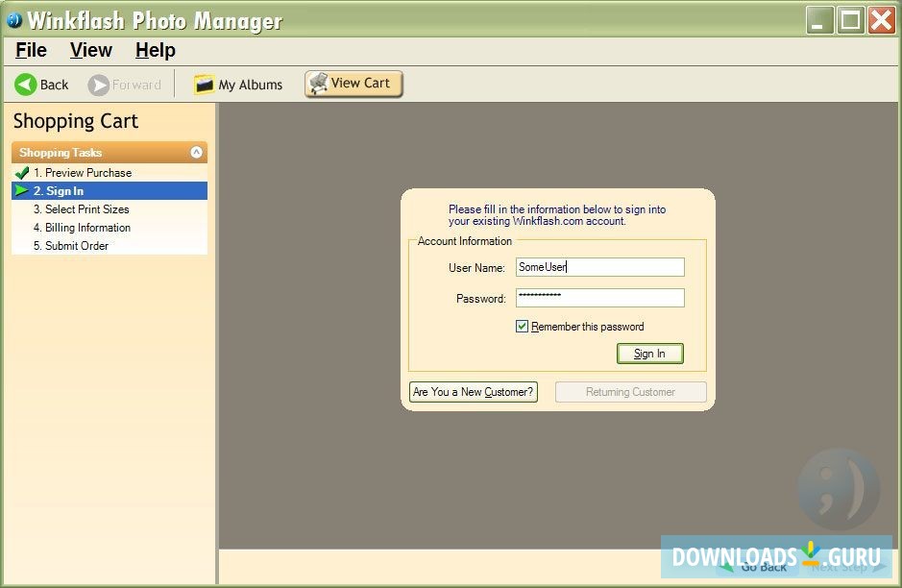Click into the User Name field
The height and width of the screenshot is (588, 902).
(x=600, y=267)
